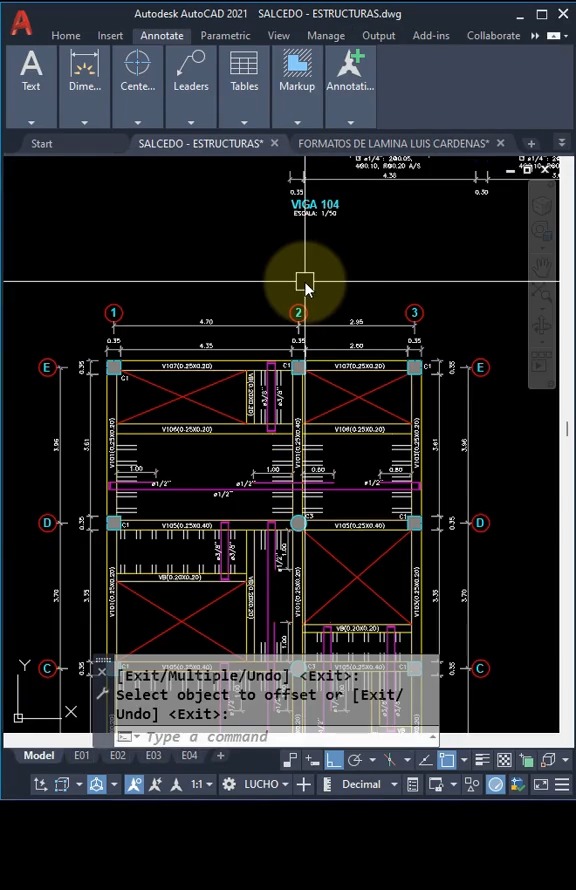Click the AutoCAD application menu logo
This screenshot has width=576, height=890.
point(21,23)
